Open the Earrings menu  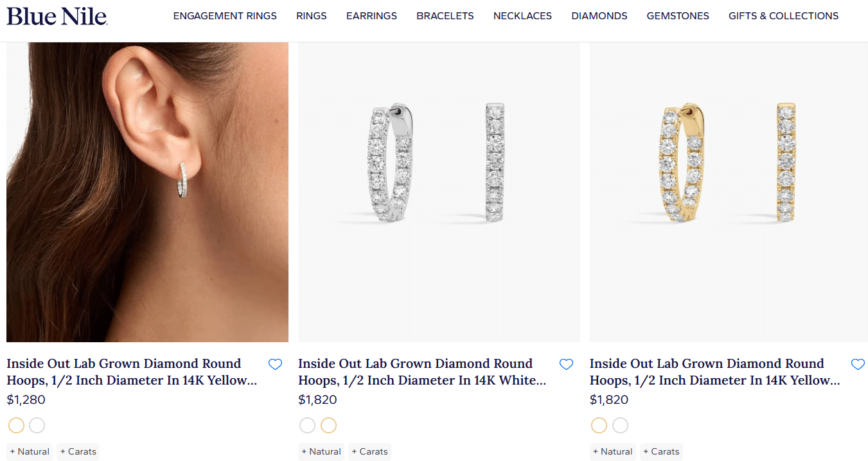pyautogui.click(x=371, y=16)
